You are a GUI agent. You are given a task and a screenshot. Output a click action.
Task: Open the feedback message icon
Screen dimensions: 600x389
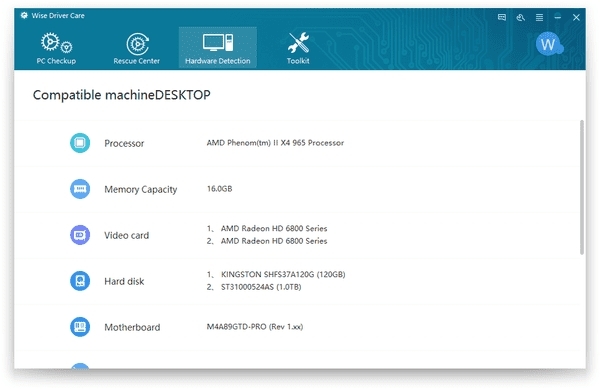(x=502, y=17)
